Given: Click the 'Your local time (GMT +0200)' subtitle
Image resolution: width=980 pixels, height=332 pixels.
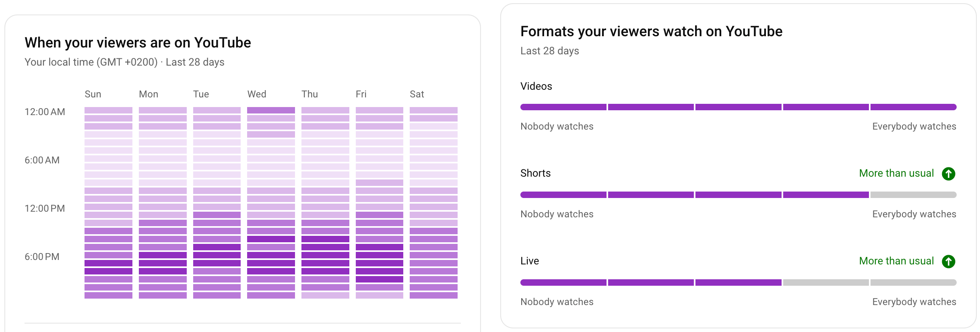Looking at the screenshot, I should point(91,62).
